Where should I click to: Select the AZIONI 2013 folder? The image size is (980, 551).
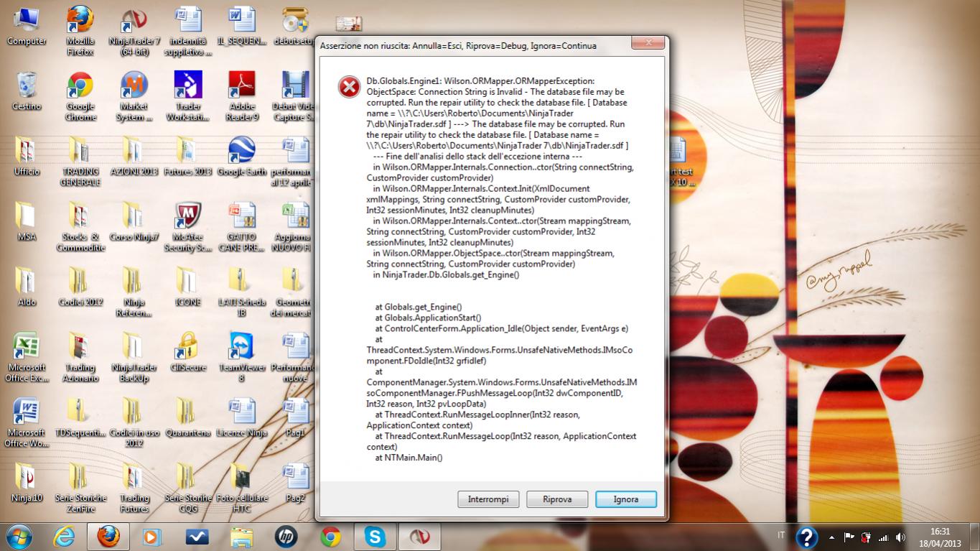134,156
